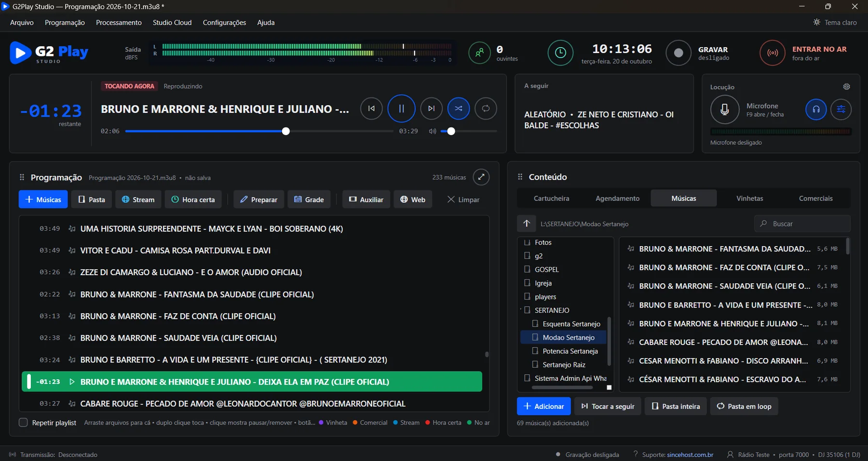Insert a Stream item

pyautogui.click(x=138, y=199)
